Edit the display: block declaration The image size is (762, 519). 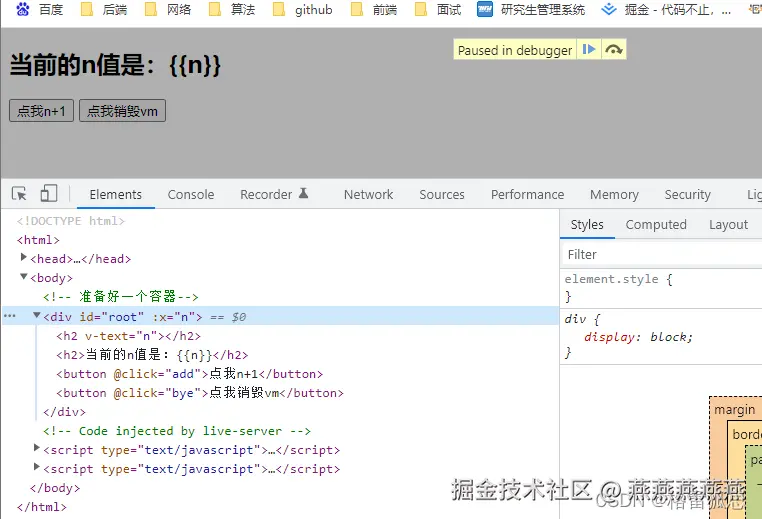click(x=638, y=337)
